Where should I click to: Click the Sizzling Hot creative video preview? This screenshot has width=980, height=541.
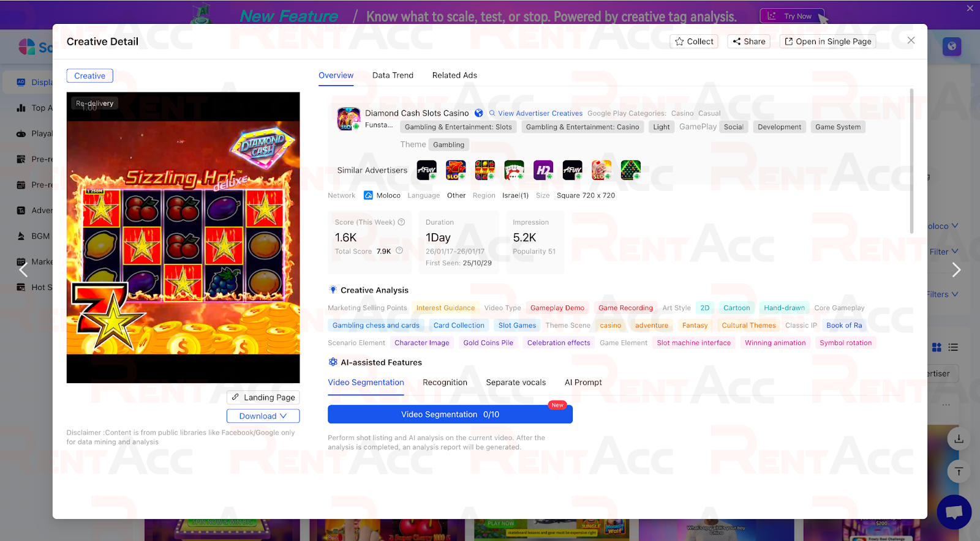coord(183,237)
